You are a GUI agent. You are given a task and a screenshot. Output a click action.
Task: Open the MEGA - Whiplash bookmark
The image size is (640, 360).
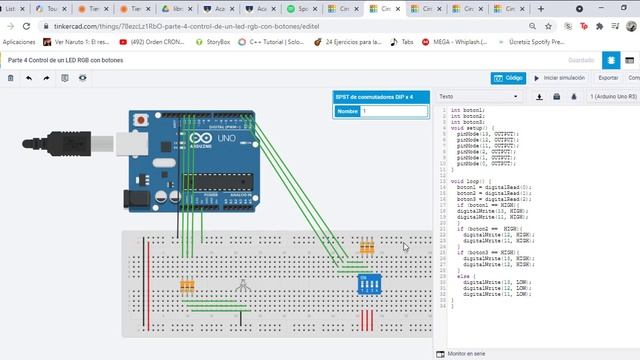coord(455,42)
